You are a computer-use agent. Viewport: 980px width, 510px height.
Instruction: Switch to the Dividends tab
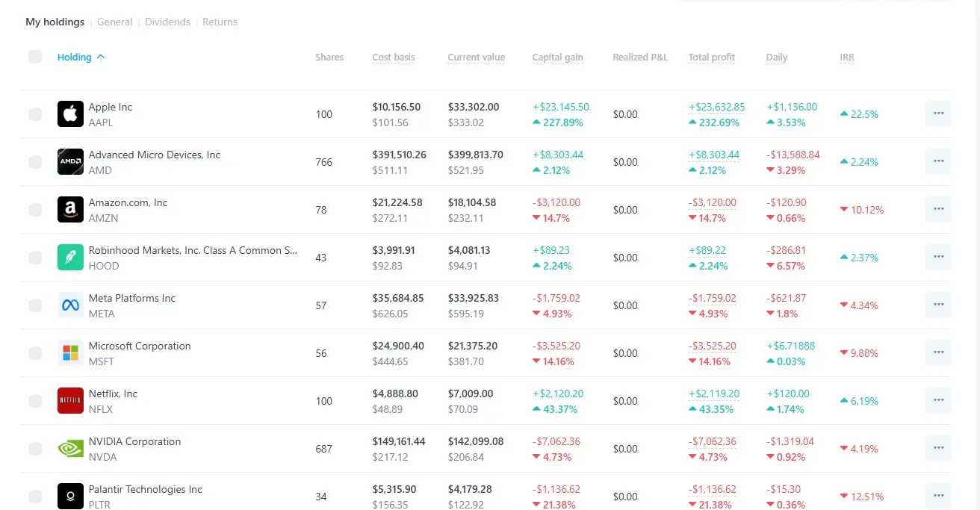pos(167,22)
